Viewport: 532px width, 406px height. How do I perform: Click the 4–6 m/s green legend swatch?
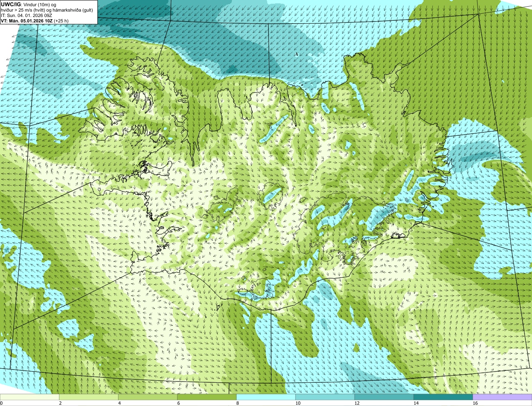(x=148, y=397)
